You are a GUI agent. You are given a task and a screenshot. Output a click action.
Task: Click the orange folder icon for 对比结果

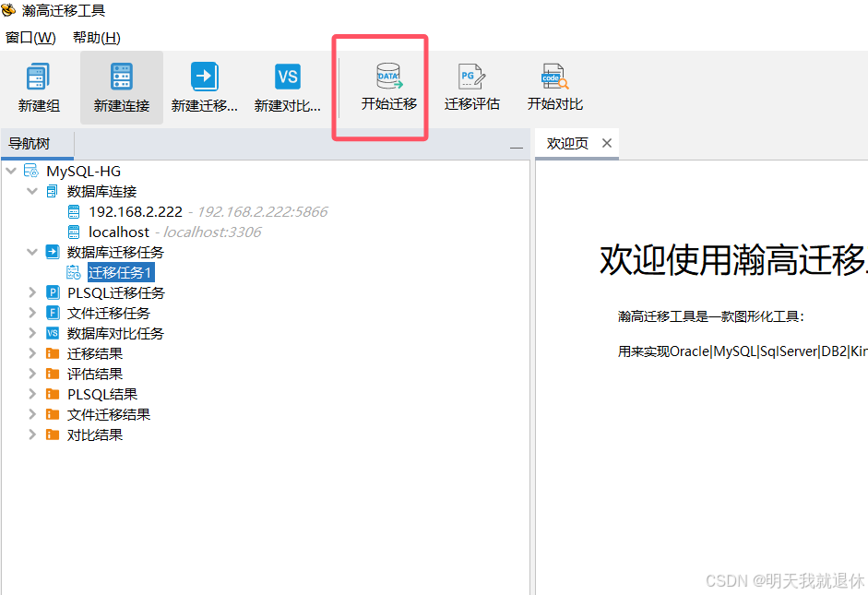pos(53,435)
